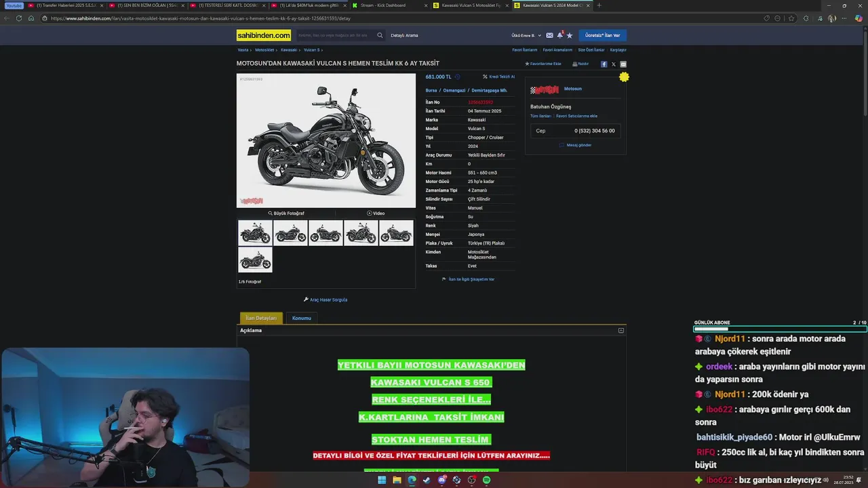This screenshot has width=868, height=488.
Task: Share listing on X
Action: pos(614,64)
